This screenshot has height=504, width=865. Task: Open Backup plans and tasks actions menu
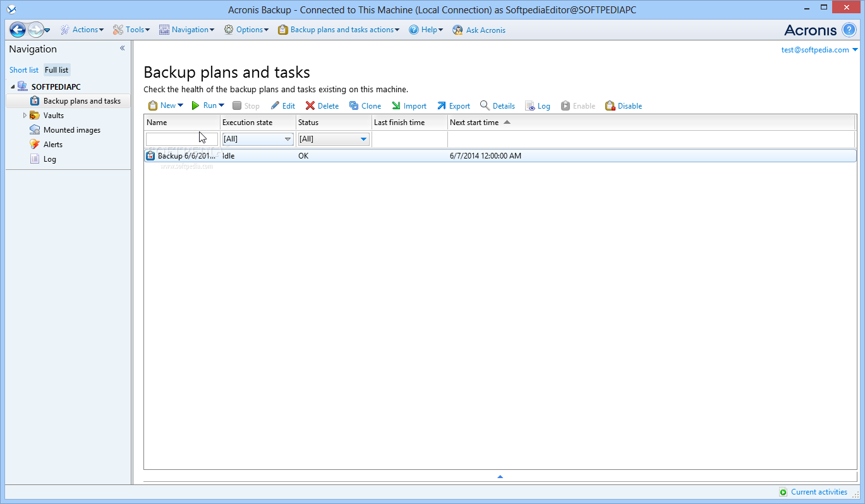click(339, 30)
